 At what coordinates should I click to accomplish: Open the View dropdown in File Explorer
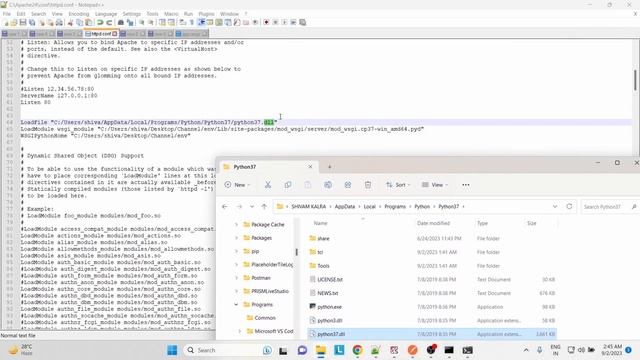coord(435,185)
